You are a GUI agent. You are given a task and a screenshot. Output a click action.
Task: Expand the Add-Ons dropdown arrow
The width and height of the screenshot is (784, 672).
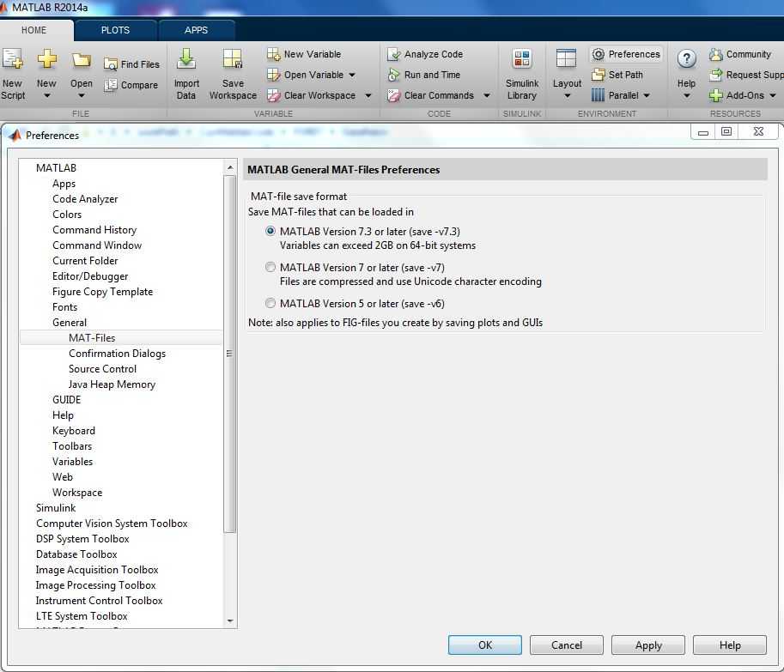tap(773, 95)
